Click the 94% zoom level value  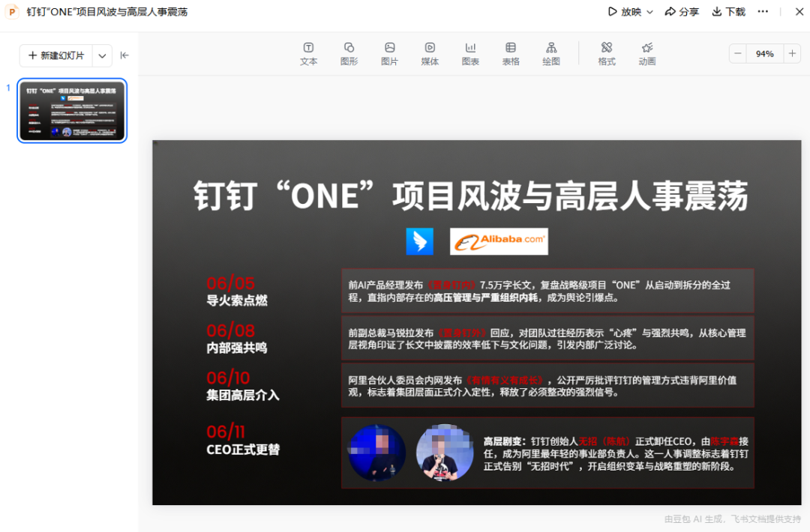click(x=764, y=54)
